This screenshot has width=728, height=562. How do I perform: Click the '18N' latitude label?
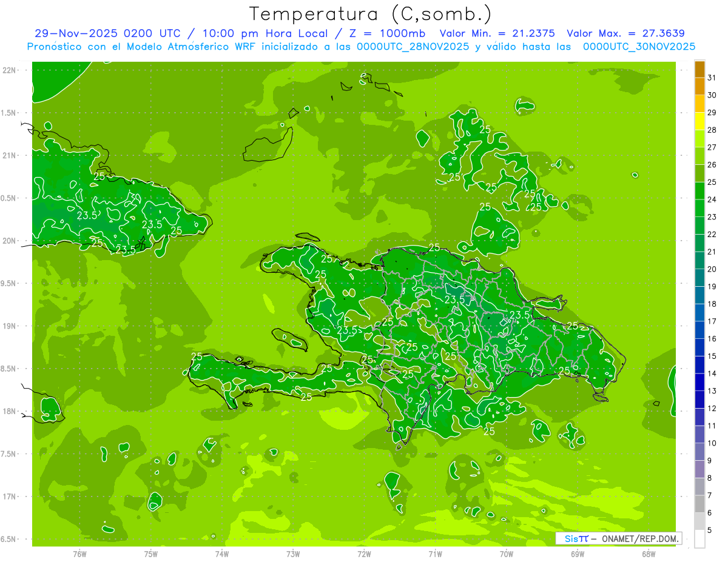tap(9, 411)
